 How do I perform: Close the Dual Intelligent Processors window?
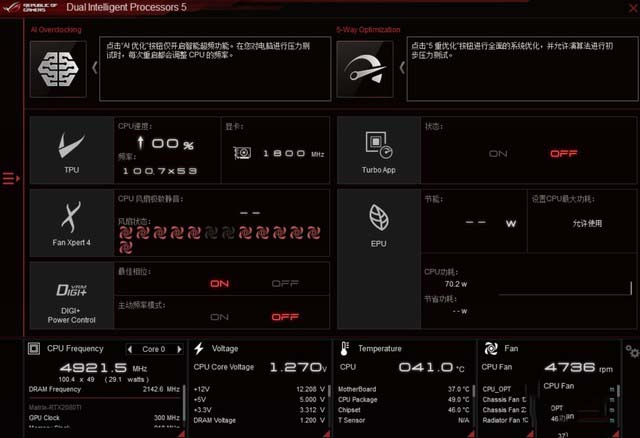pos(633,7)
